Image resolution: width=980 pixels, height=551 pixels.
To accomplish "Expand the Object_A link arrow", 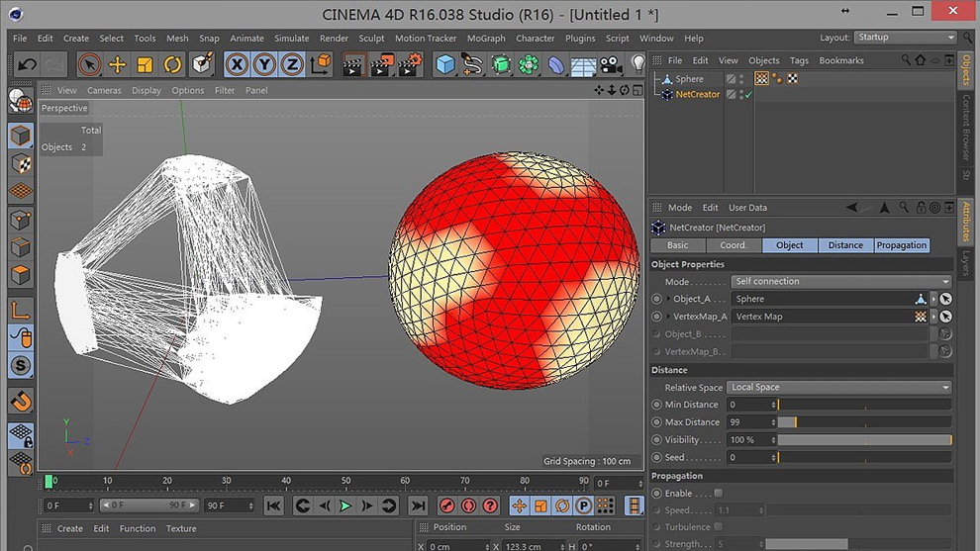I will (x=668, y=299).
